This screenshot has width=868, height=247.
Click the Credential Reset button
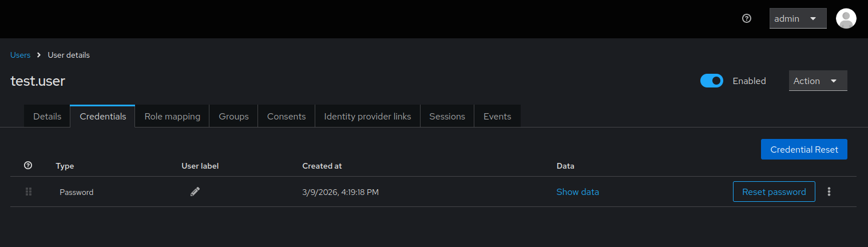(x=804, y=149)
